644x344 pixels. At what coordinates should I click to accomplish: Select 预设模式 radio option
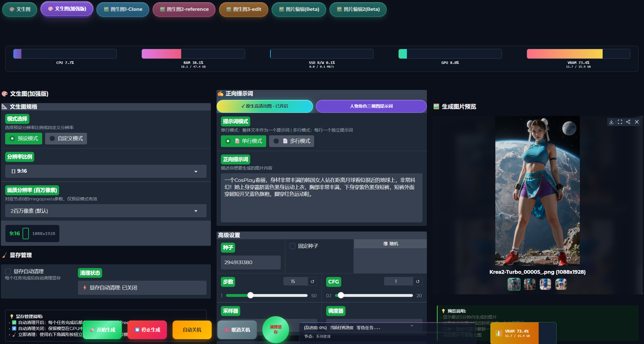tap(24, 138)
